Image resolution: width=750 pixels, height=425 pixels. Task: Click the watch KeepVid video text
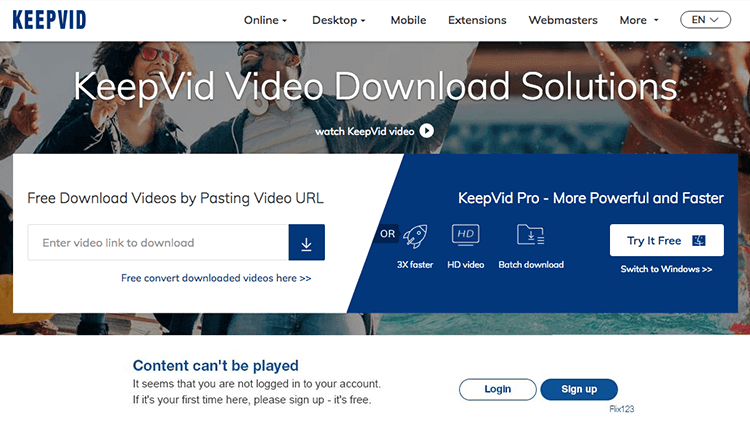(x=364, y=131)
